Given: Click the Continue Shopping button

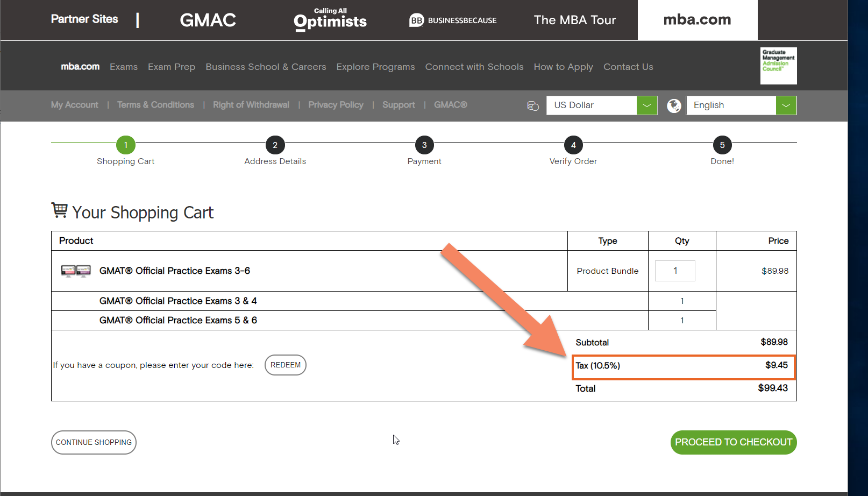Looking at the screenshot, I should click(94, 442).
